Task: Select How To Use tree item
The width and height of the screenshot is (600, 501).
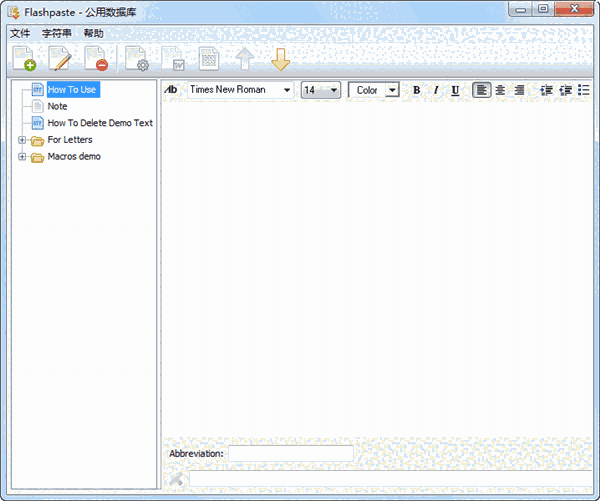Action: pos(72,90)
